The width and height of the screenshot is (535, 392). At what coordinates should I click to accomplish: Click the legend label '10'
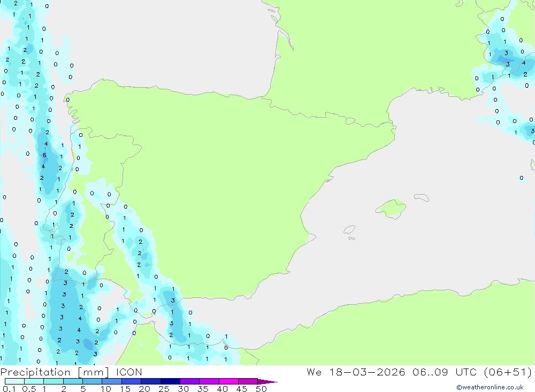click(x=105, y=389)
